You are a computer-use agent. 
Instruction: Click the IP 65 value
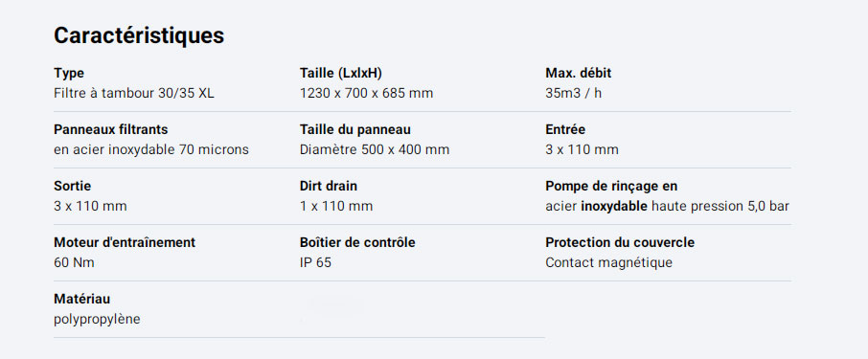point(315,262)
